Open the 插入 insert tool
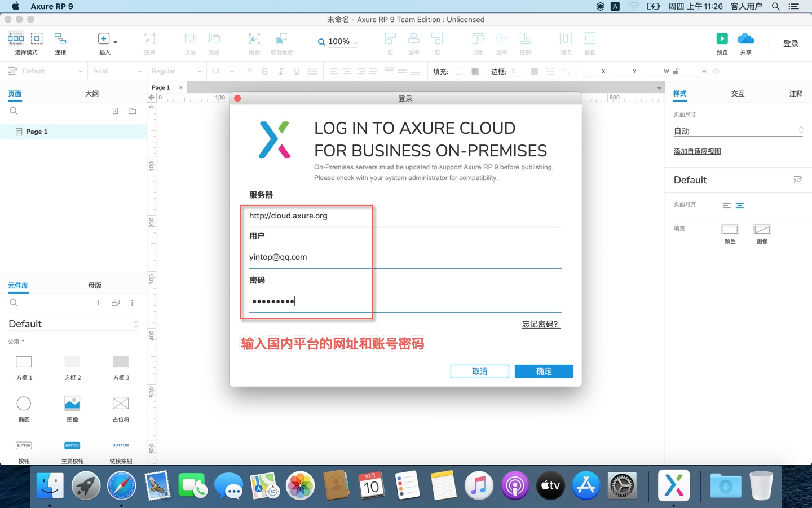This screenshot has width=812, height=508. tap(104, 38)
